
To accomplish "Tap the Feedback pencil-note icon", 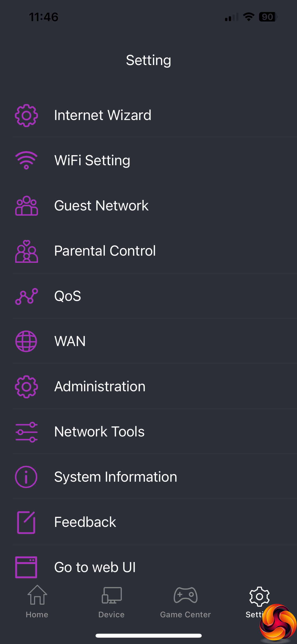I will [x=26, y=522].
